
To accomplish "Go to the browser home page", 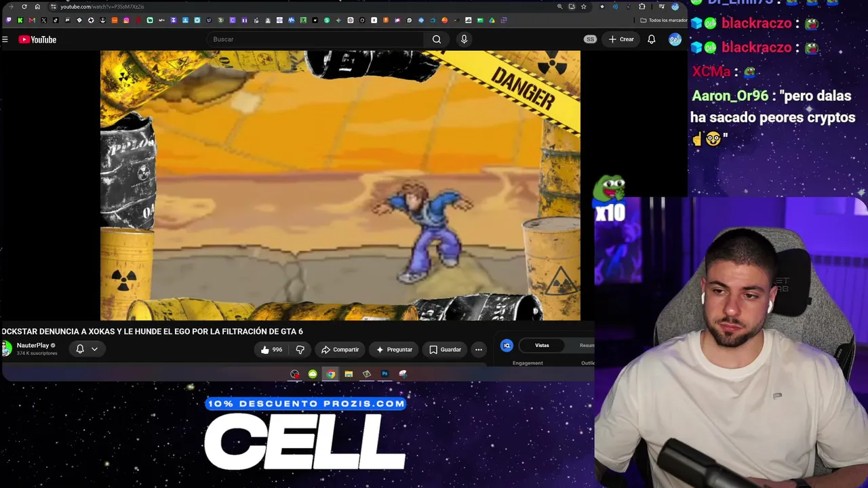I will (37, 7).
